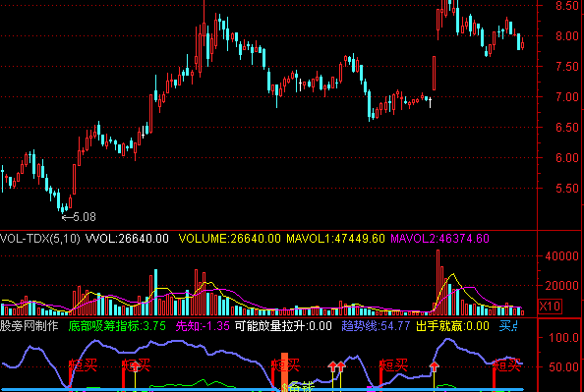This screenshot has width=584, height=392.
Task: Select the MAVOL1:47449.60 moving average label
Action: pyautogui.click(x=335, y=239)
